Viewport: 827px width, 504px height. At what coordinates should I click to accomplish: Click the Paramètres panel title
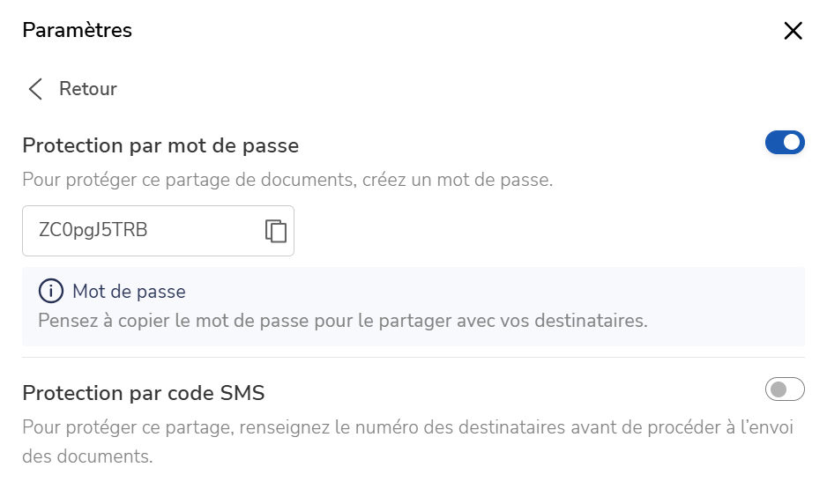tap(77, 30)
